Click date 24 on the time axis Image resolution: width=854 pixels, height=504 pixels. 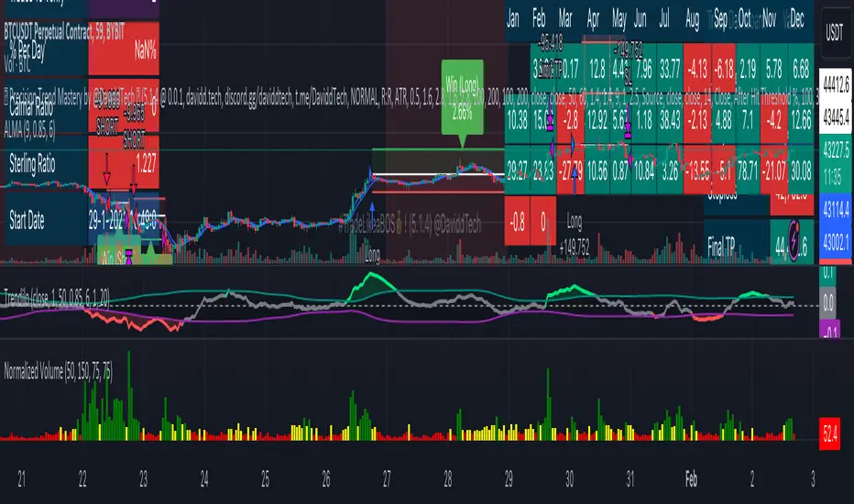point(204,479)
